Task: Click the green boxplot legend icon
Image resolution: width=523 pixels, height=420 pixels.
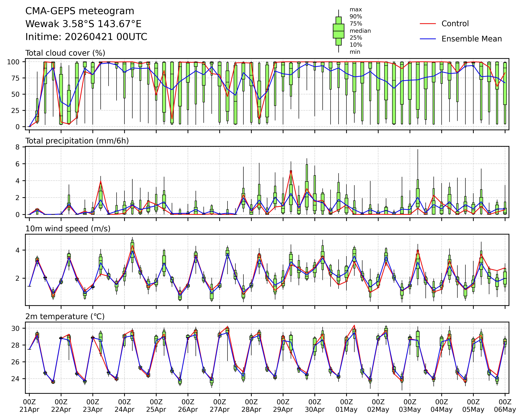Action: click(x=338, y=31)
